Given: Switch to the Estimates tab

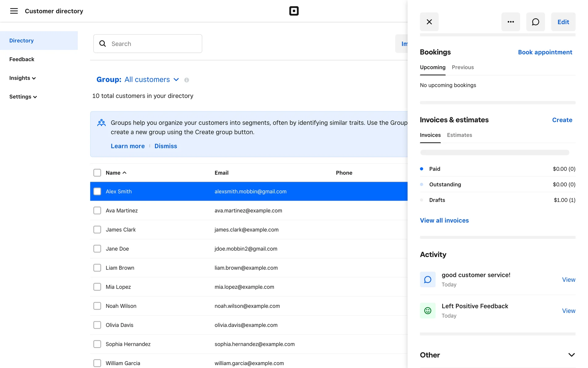Looking at the screenshot, I should coord(459,135).
